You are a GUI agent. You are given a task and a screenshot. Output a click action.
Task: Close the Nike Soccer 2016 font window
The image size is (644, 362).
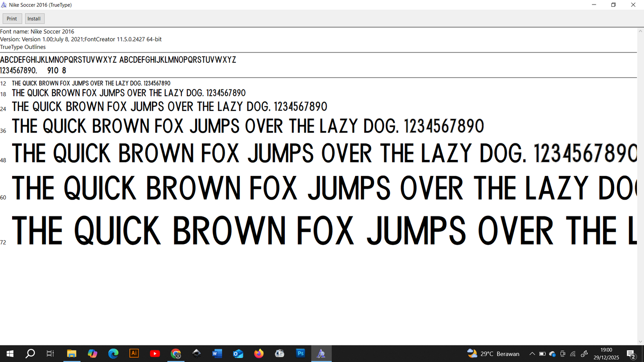tap(633, 5)
